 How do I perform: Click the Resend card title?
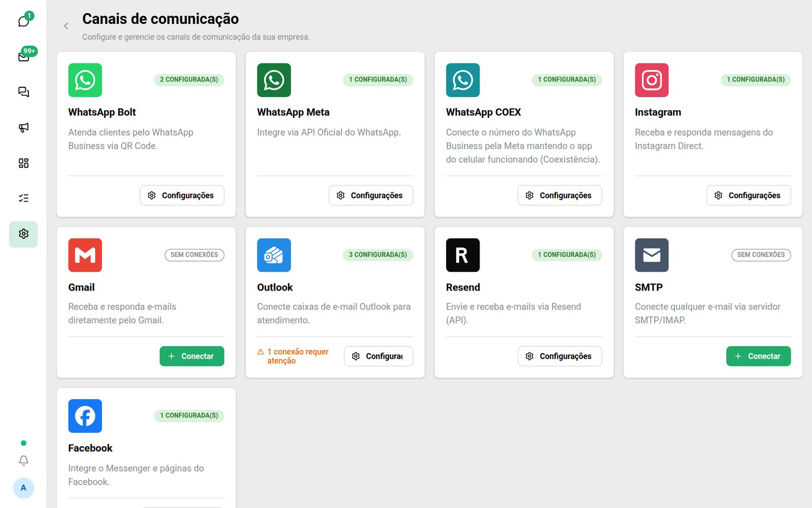pyautogui.click(x=463, y=288)
